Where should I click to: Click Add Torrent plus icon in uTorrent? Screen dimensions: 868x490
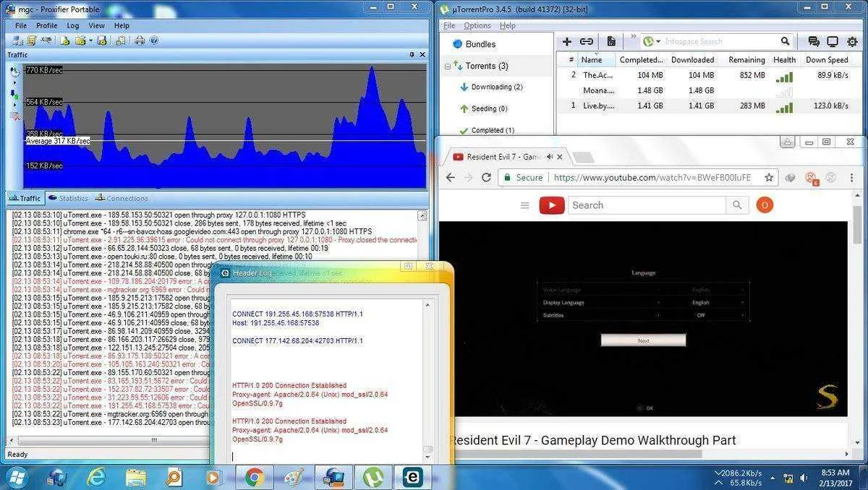click(x=567, y=42)
